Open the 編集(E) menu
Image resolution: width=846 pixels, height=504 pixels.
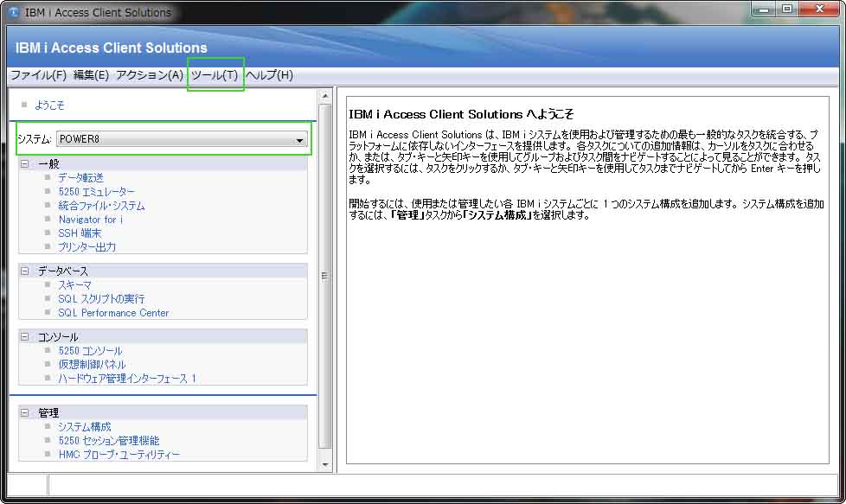point(91,75)
